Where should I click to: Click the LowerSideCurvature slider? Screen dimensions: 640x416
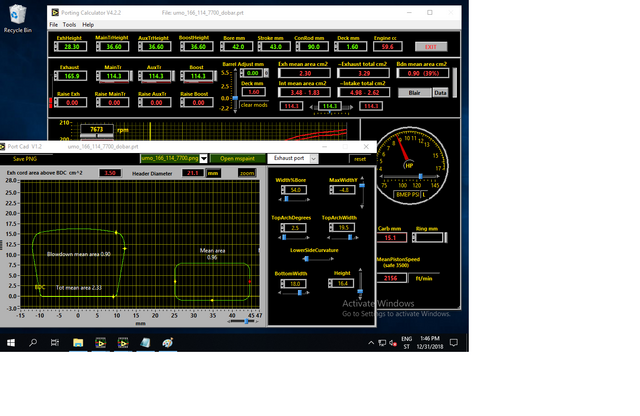click(x=318, y=259)
